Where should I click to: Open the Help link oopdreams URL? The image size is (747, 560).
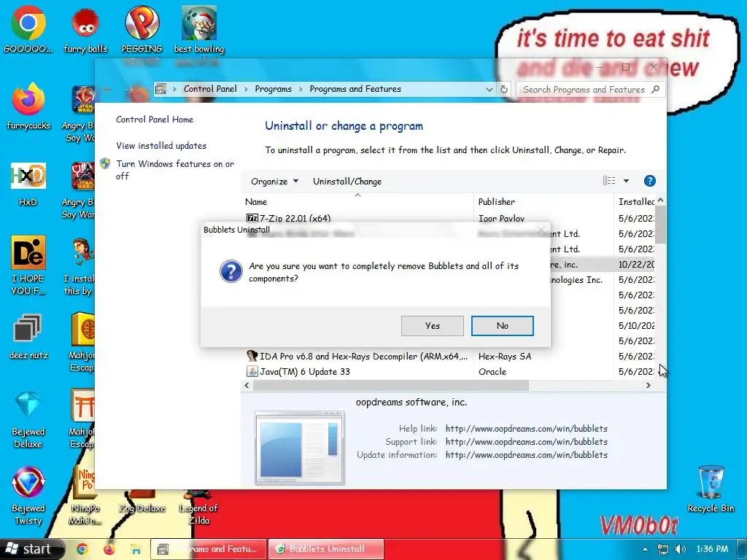click(x=527, y=429)
